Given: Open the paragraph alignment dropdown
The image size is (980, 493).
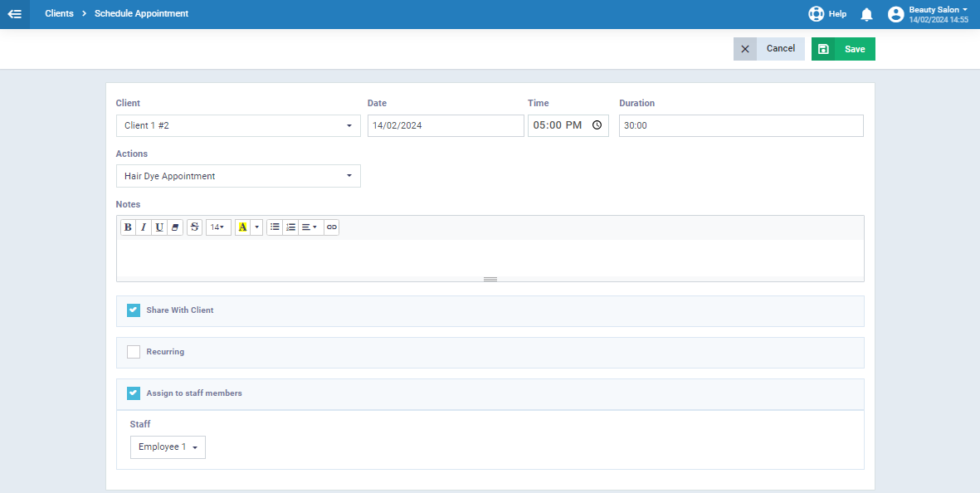Looking at the screenshot, I should tap(310, 227).
